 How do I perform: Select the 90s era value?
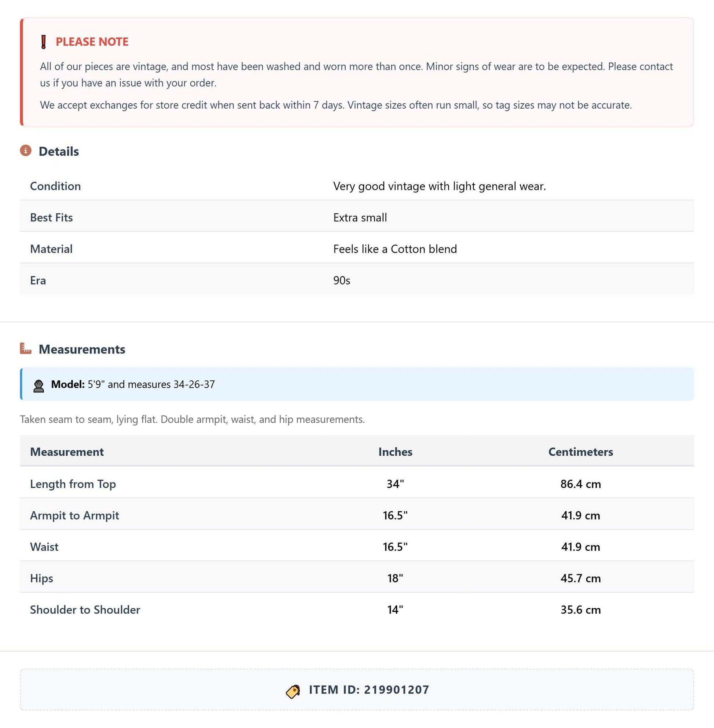pos(342,280)
